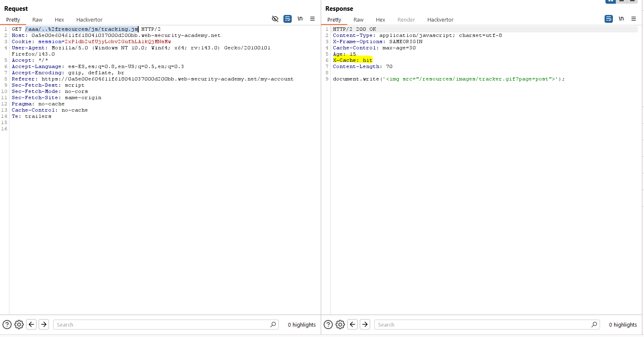Toggle line wrap in Response editor

(608, 19)
